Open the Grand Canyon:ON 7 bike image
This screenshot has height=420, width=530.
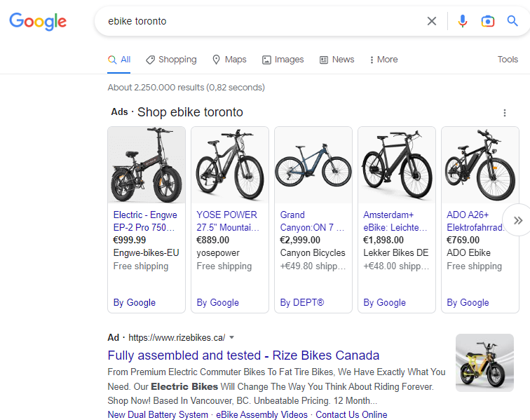[x=313, y=165]
